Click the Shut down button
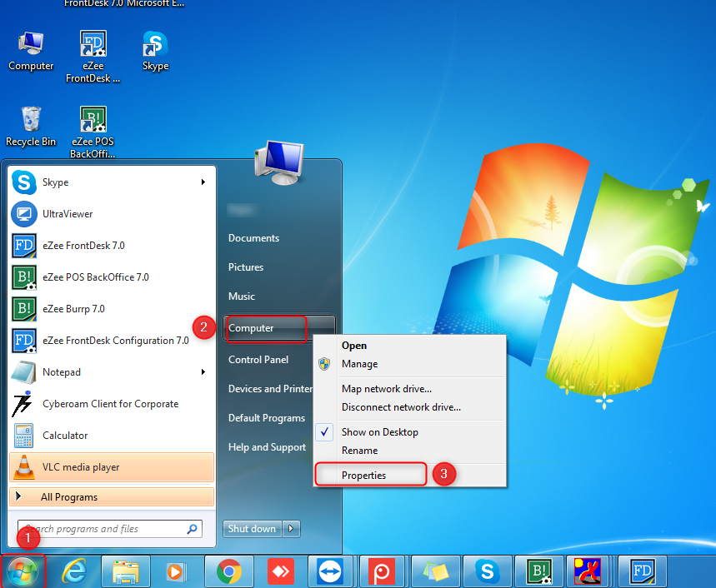716x588 pixels. (252, 529)
